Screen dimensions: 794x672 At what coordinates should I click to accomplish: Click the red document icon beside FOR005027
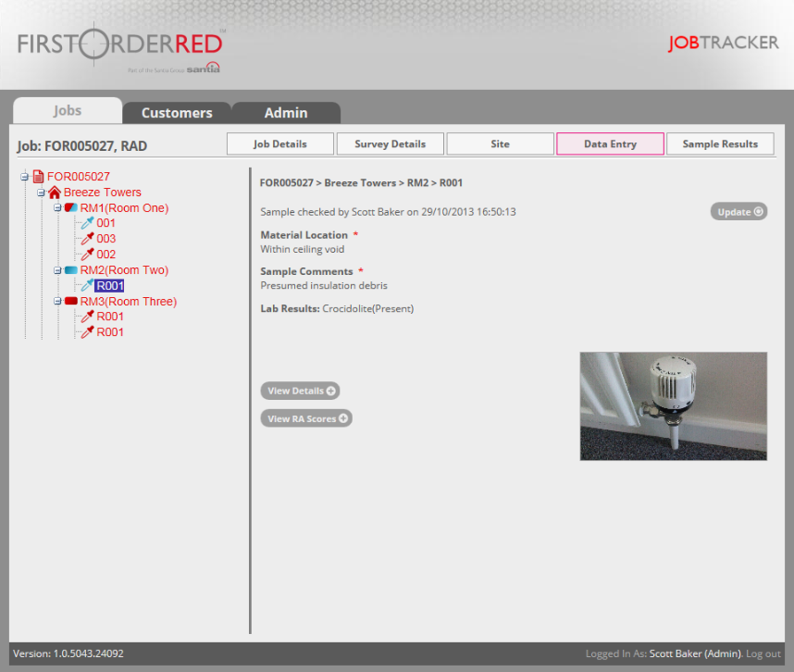point(38,177)
